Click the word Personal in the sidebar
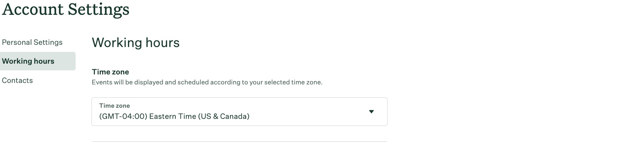This screenshot has height=147, width=644. coord(17,42)
